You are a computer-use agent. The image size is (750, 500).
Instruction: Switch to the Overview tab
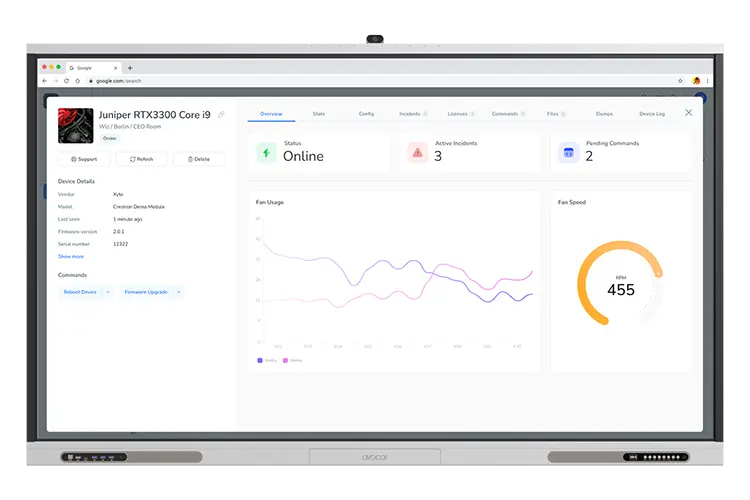point(271,114)
